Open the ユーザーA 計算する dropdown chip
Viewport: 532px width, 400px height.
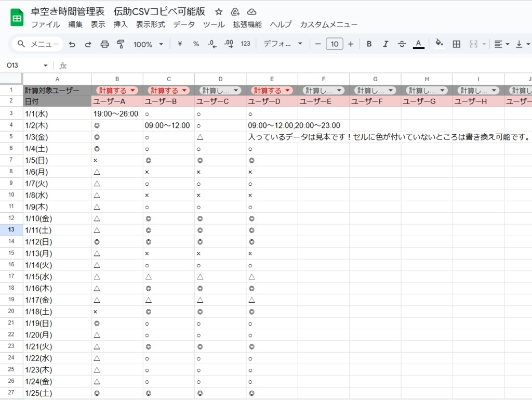[117, 91]
